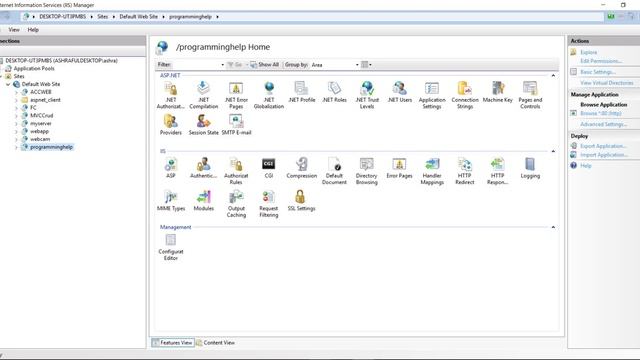Open CGI feature
This screenshot has width=640, height=360.
pyautogui.click(x=269, y=168)
